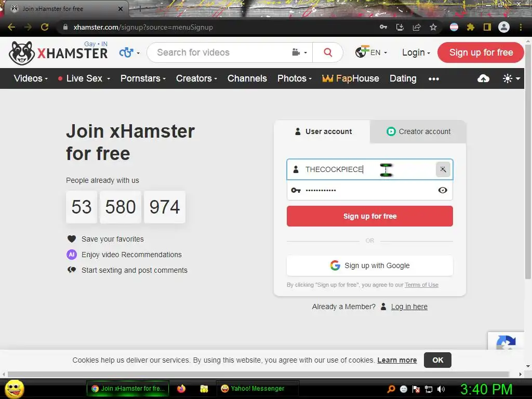Open the EN language dropdown
The height and width of the screenshot is (399, 532).
pyautogui.click(x=371, y=52)
